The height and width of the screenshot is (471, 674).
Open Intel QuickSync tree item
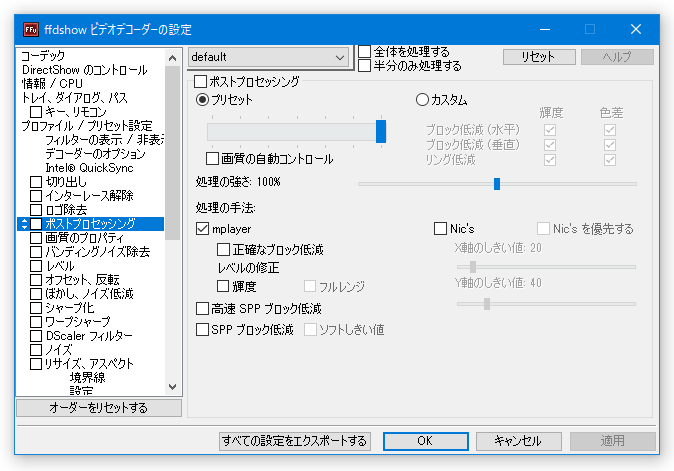89,168
